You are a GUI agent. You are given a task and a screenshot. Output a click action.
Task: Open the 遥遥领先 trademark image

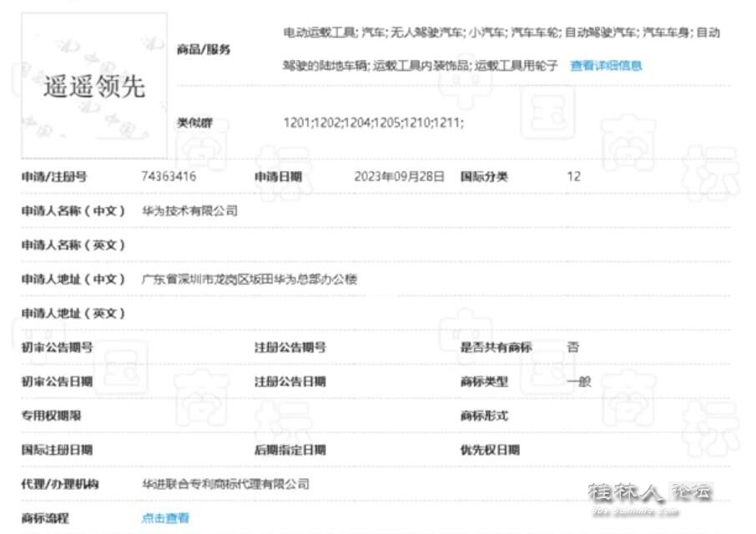pos(94,86)
